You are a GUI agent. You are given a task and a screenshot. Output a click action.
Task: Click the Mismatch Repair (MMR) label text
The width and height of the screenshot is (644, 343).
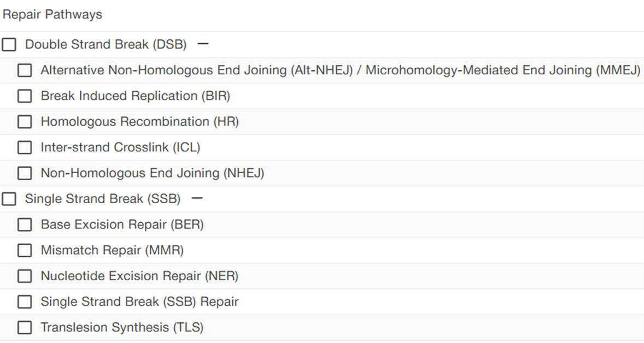[112, 250]
